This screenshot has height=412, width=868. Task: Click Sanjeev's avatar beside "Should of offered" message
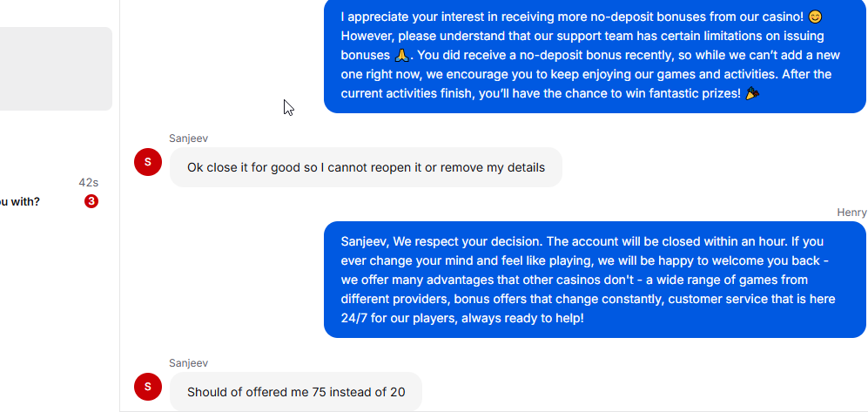148,387
